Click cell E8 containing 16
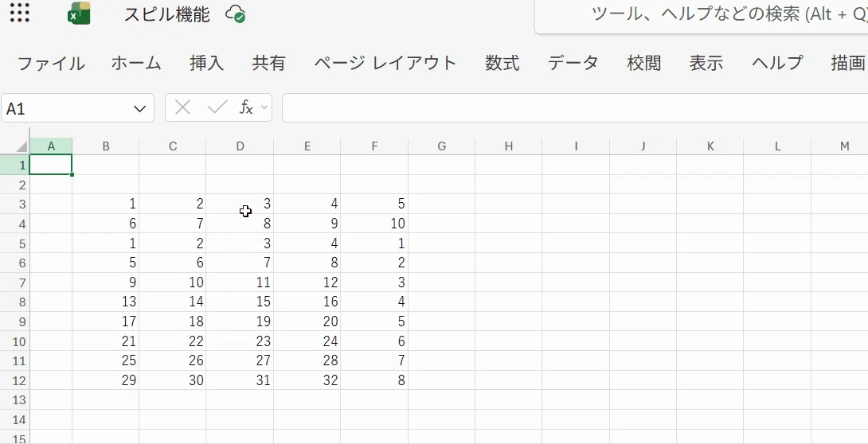 coord(307,302)
